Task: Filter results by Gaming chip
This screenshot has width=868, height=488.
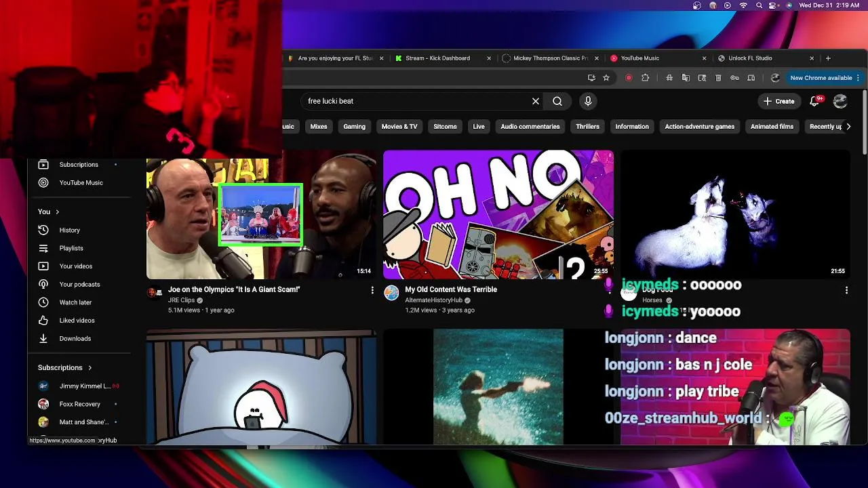Action: (x=354, y=127)
